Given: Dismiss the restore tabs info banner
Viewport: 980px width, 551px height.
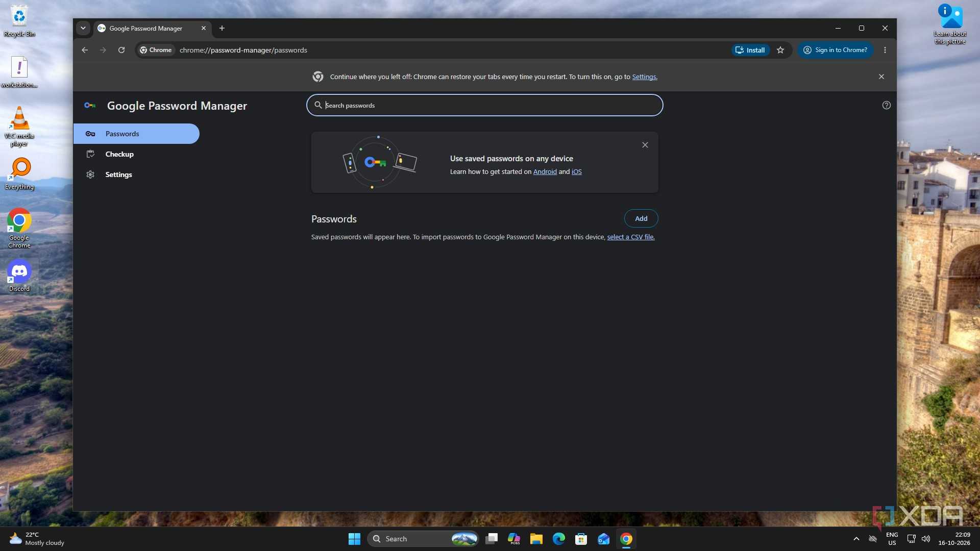Looking at the screenshot, I should pyautogui.click(x=881, y=77).
